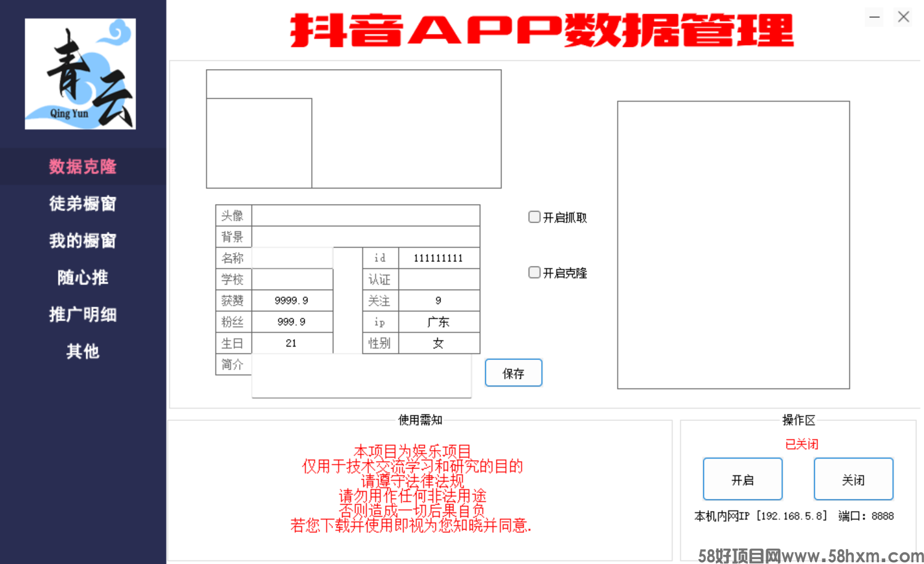This screenshot has width=924, height=564.
Task: Click the small empty avatar preview box
Action: click(x=259, y=143)
